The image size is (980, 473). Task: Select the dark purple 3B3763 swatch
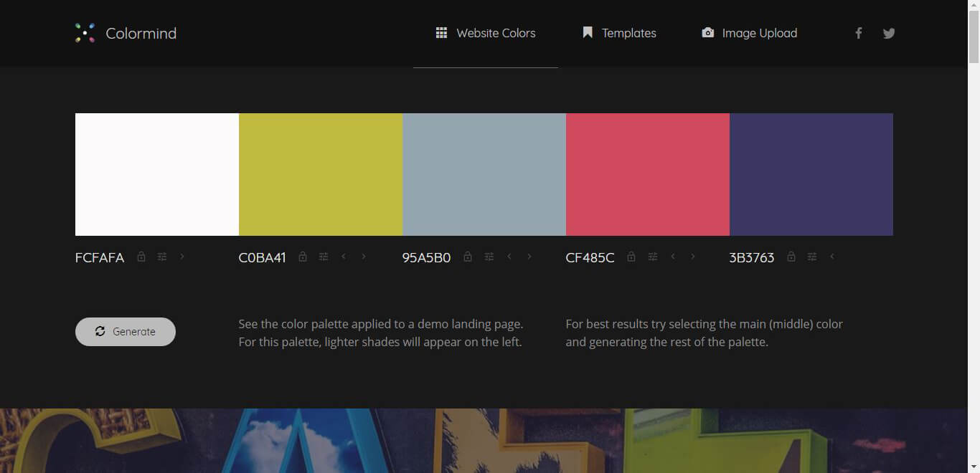[x=811, y=174]
